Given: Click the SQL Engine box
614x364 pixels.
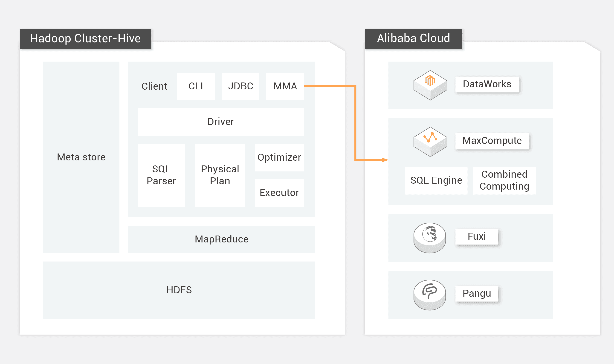Looking at the screenshot, I should [436, 181].
